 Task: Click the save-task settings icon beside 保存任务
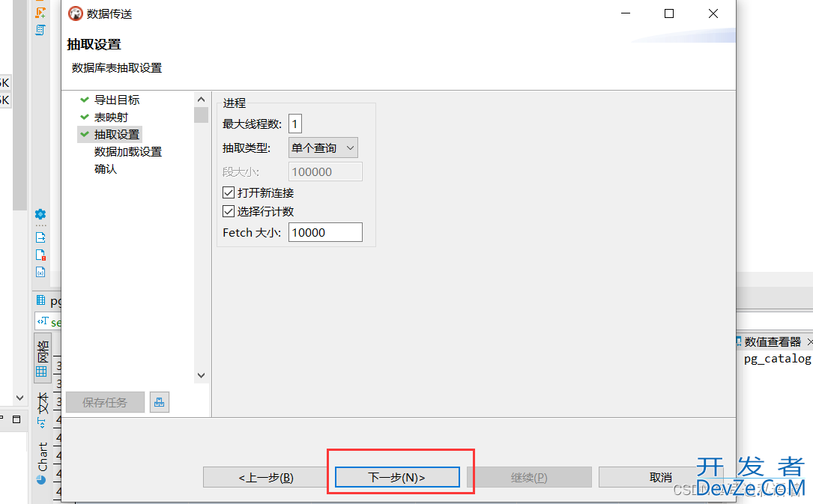(159, 402)
